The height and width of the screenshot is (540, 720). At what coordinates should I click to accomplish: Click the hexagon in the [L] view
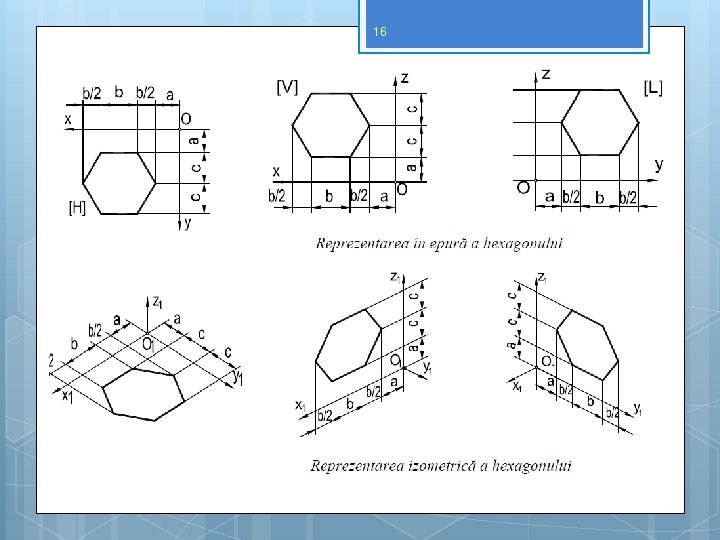[600, 123]
